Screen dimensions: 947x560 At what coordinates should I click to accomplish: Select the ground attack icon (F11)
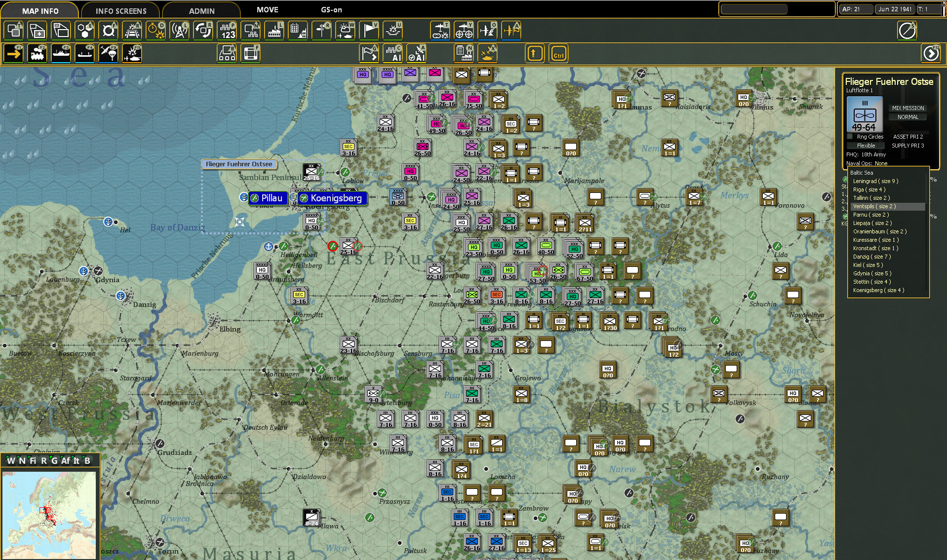click(x=132, y=53)
